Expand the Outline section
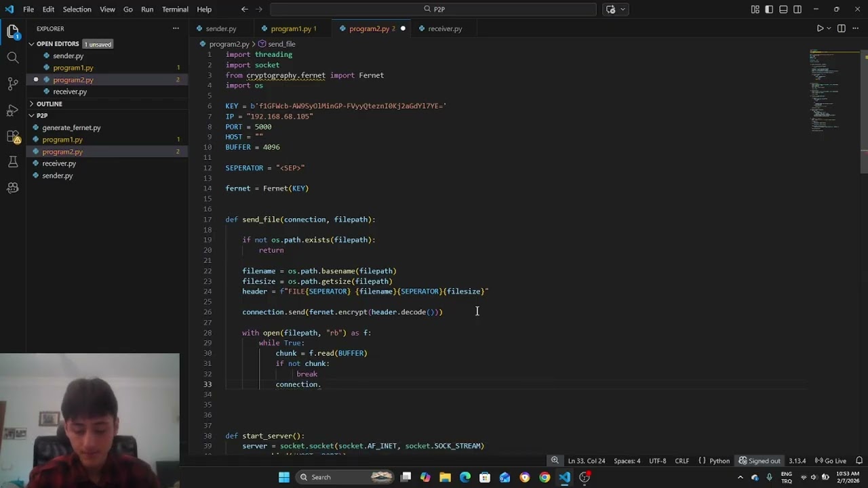Image resolution: width=868 pixels, height=488 pixels. [49, 104]
